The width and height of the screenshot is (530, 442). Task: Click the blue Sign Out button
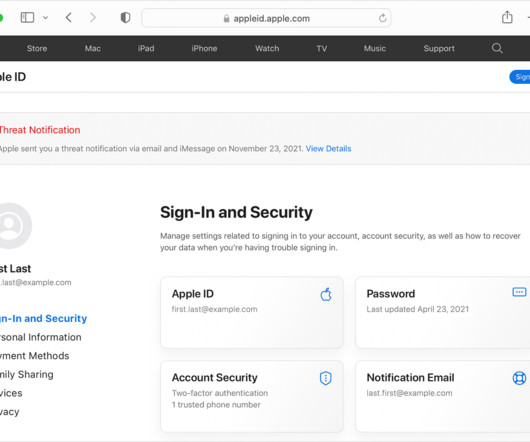520,77
